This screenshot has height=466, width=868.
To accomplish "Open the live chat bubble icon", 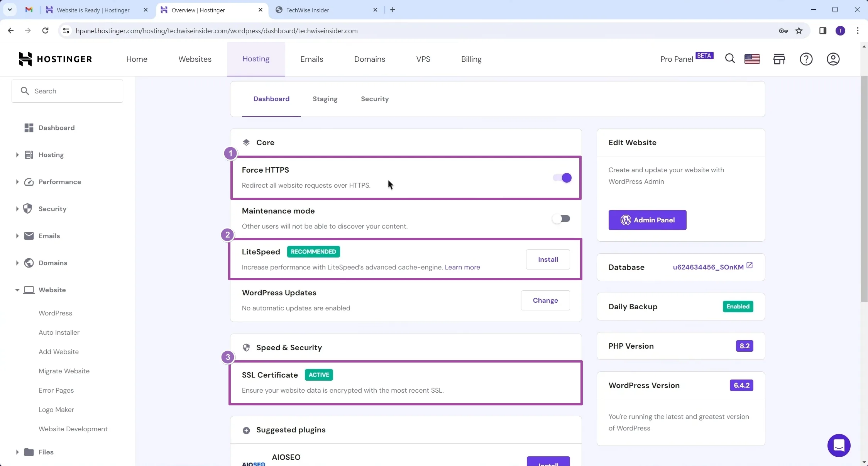I will point(839,445).
